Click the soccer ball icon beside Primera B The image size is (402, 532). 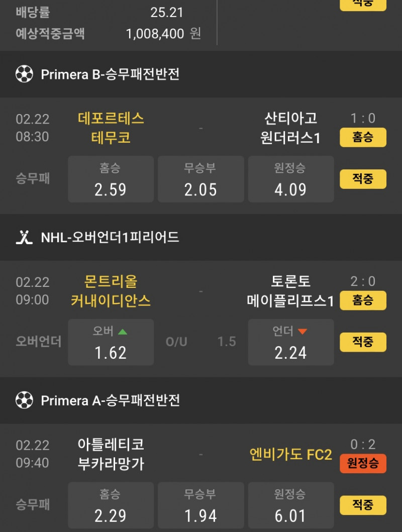tap(24, 74)
